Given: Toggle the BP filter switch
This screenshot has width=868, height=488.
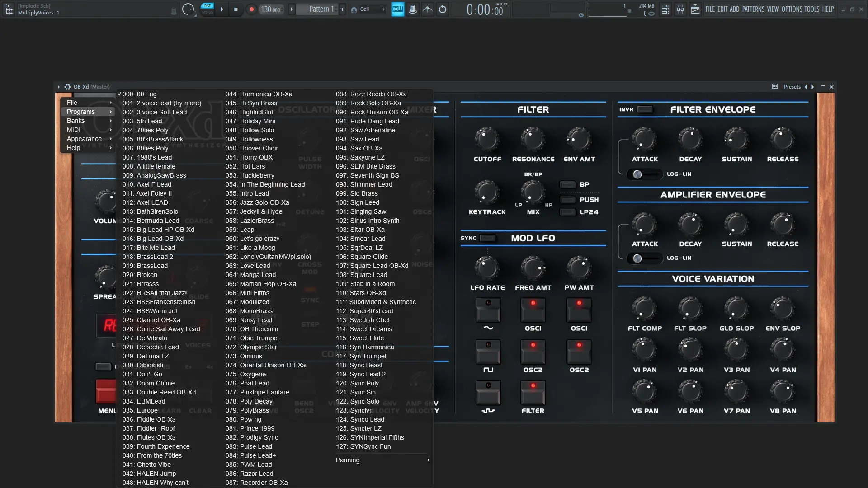Looking at the screenshot, I should [x=567, y=184].
